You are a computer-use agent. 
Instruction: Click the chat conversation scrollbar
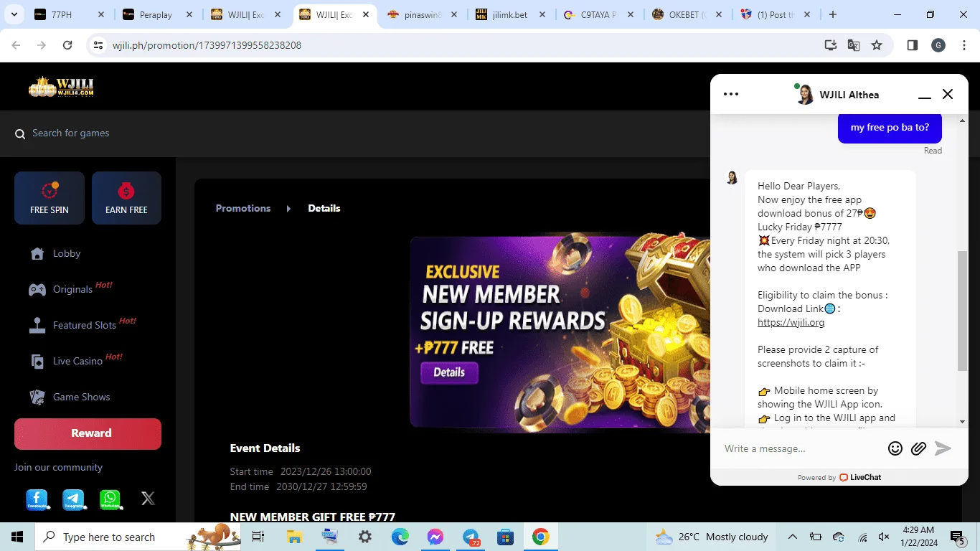pyautogui.click(x=962, y=310)
